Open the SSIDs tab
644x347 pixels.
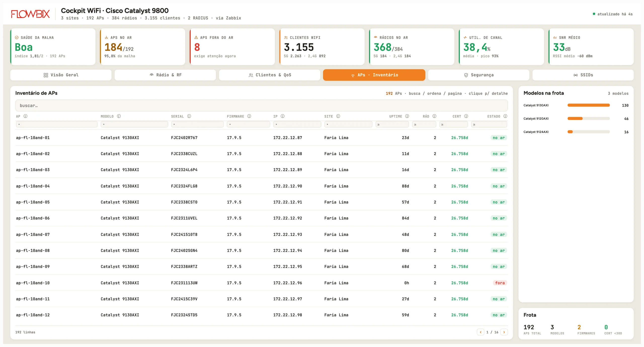click(583, 75)
